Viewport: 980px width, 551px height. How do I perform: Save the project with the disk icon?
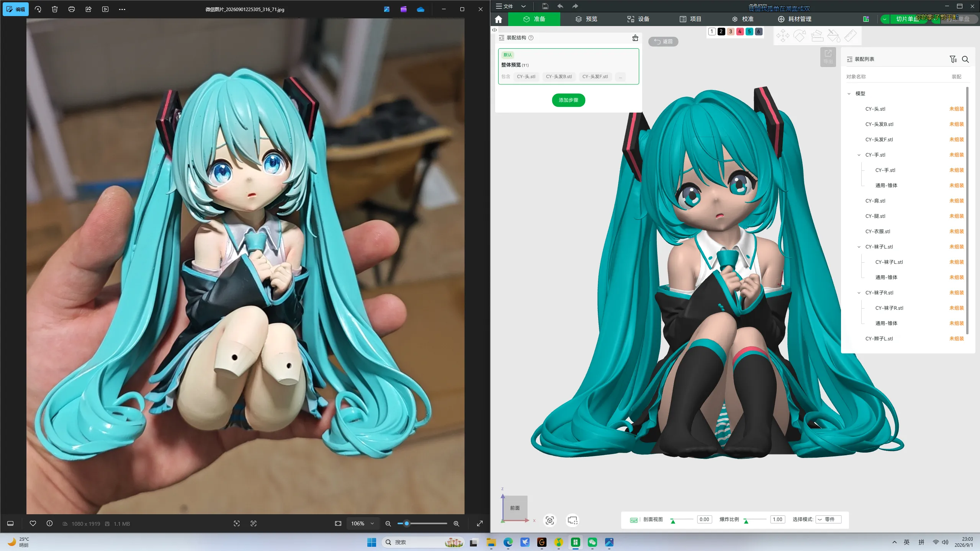(x=545, y=6)
